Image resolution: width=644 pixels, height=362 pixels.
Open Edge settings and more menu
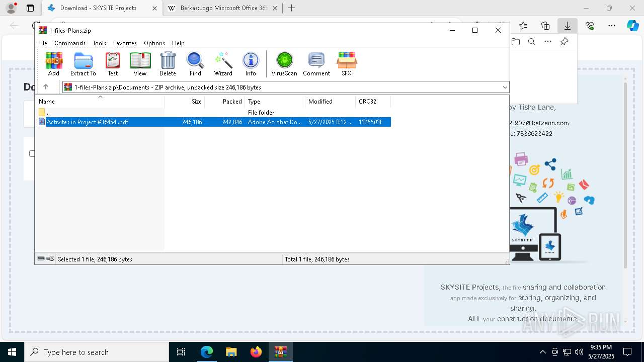click(612, 26)
